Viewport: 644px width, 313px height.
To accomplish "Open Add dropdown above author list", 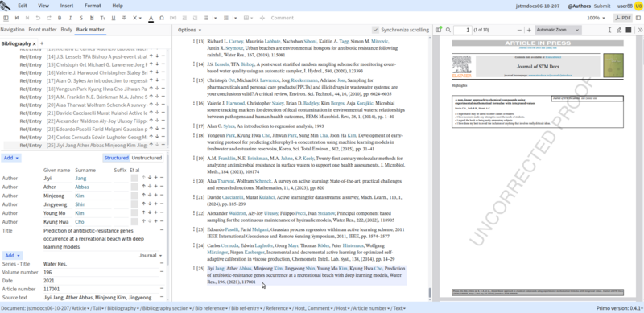I will point(11,158).
